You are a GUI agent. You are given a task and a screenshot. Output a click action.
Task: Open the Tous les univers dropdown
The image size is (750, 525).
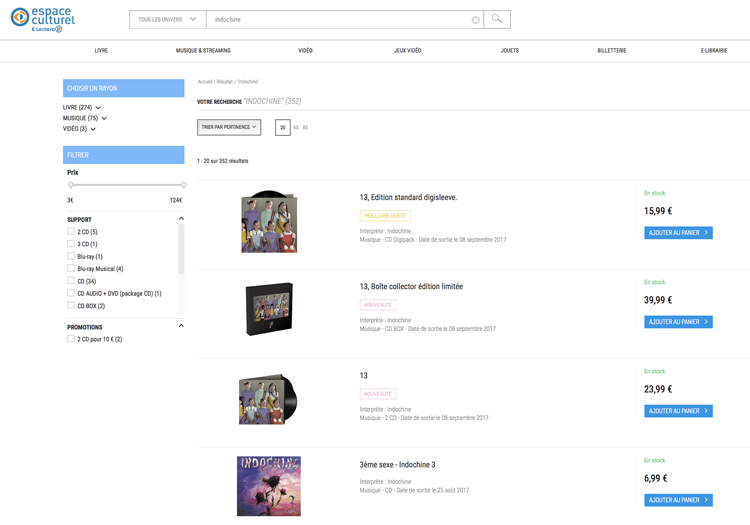(x=167, y=20)
